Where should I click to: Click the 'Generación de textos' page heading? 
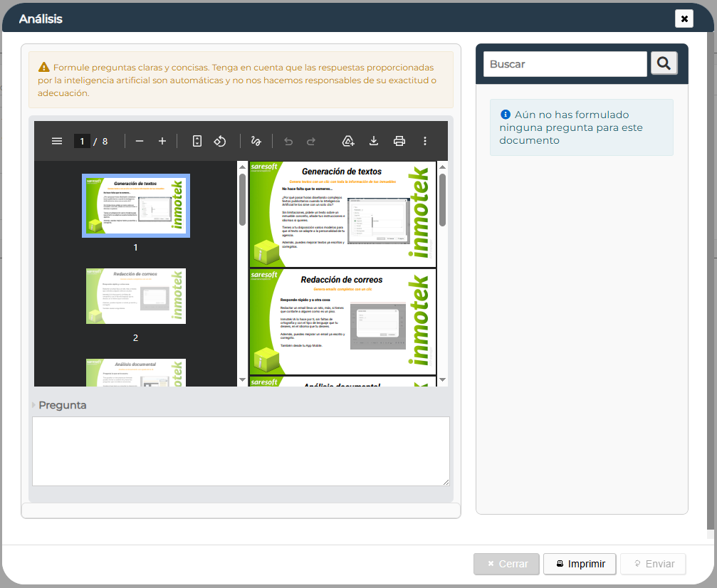click(x=342, y=172)
